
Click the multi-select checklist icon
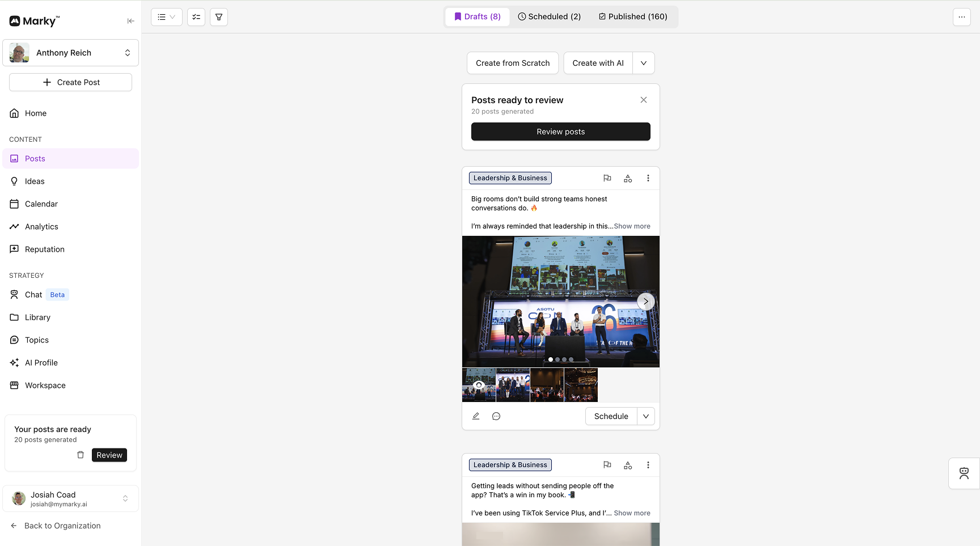tap(196, 17)
